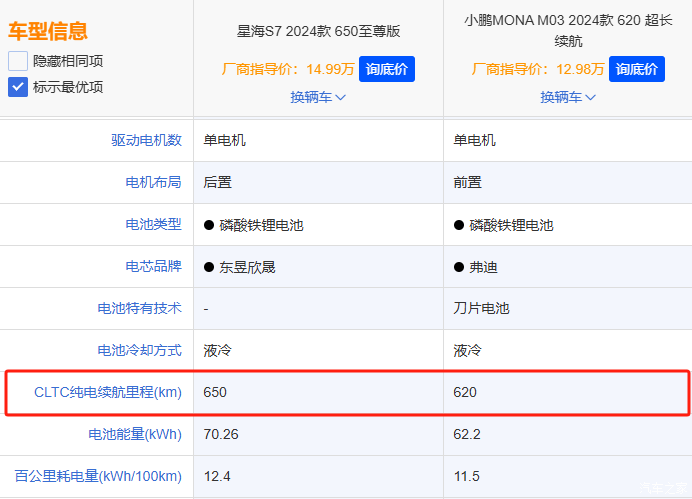692x499 pixels.
Task: Open the CLTC纯电续航里程(km) row label
Action: coord(107,392)
